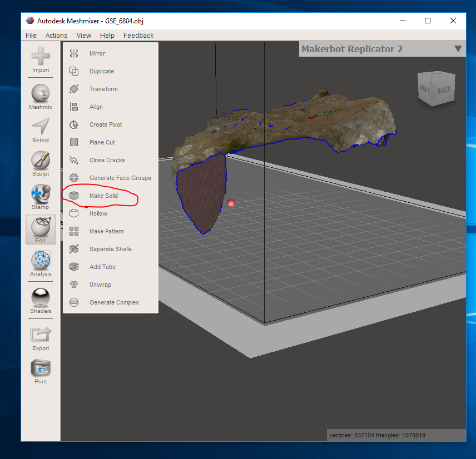This screenshot has height=459, width=476.
Task: Select the Close Cracks label
Action: [107, 160]
